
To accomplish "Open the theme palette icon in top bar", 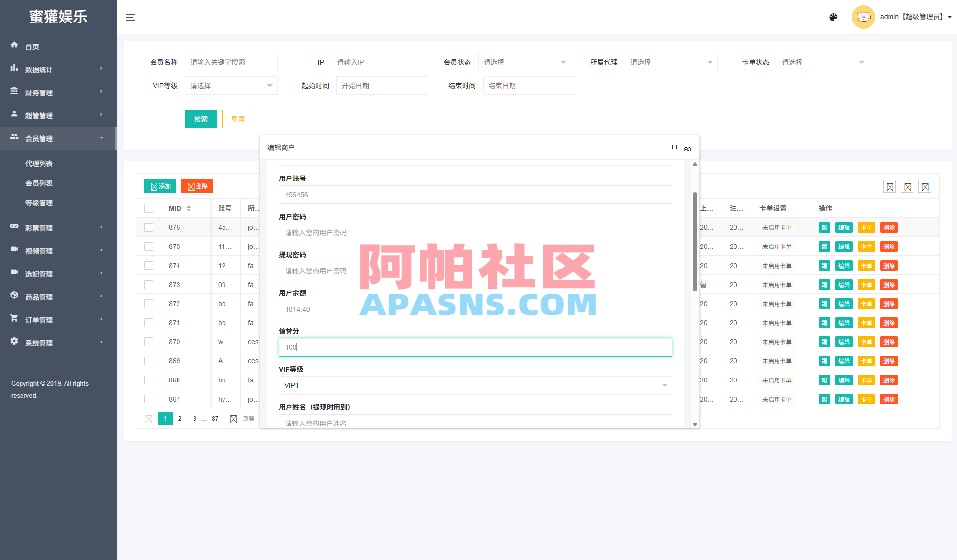I will click(x=833, y=17).
